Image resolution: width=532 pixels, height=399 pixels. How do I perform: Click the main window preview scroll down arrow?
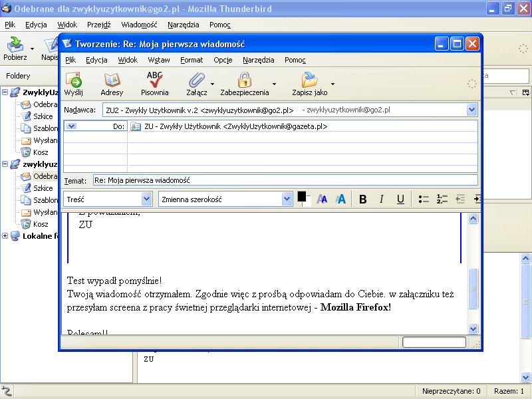[525, 377]
